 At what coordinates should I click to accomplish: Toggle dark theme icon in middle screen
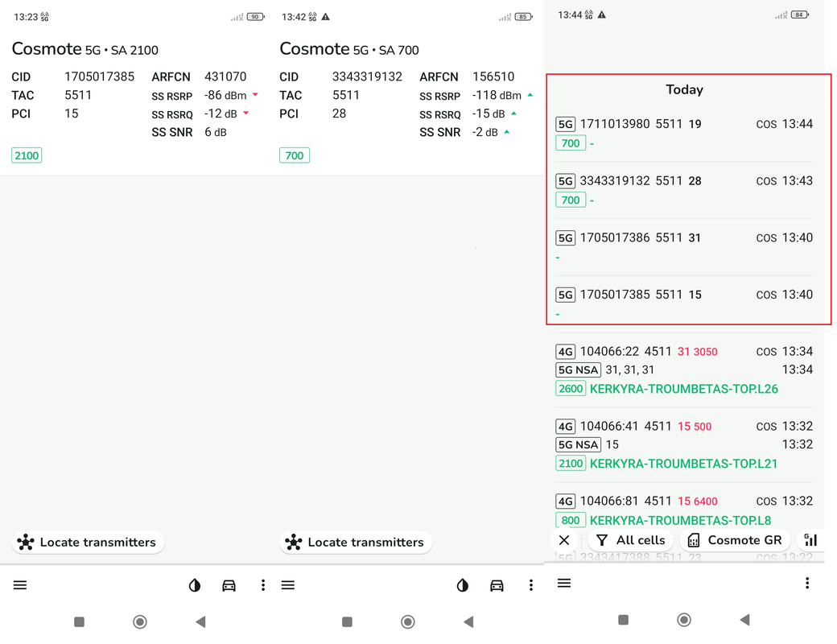click(463, 585)
